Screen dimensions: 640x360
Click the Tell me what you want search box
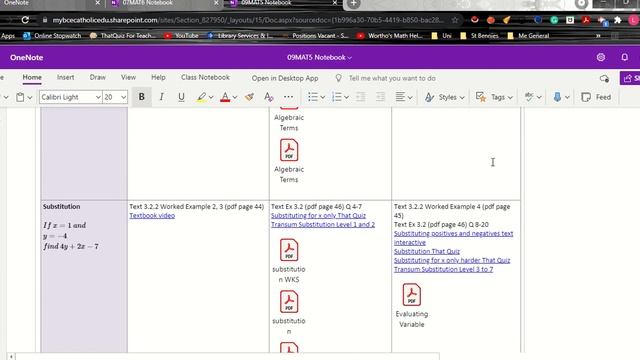coord(392,78)
